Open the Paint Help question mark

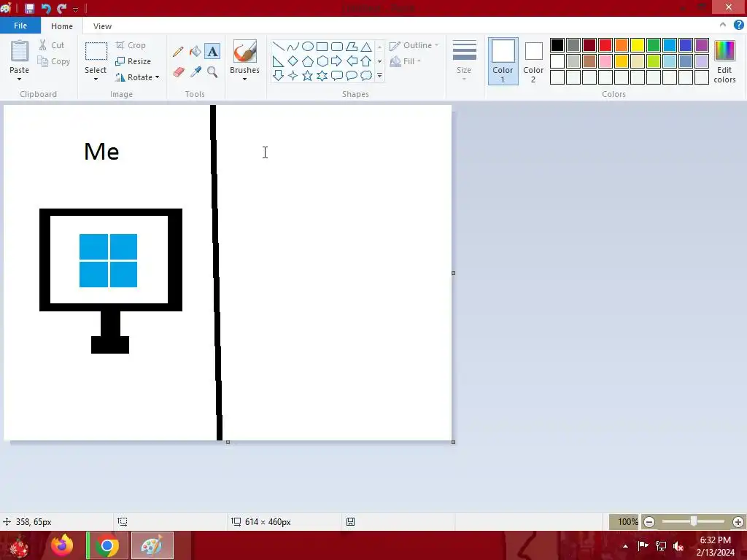(x=738, y=26)
